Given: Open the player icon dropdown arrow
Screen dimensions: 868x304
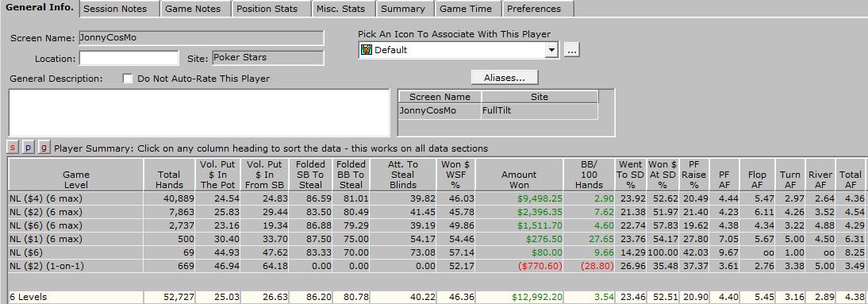Looking at the screenshot, I should (x=551, y=50).
